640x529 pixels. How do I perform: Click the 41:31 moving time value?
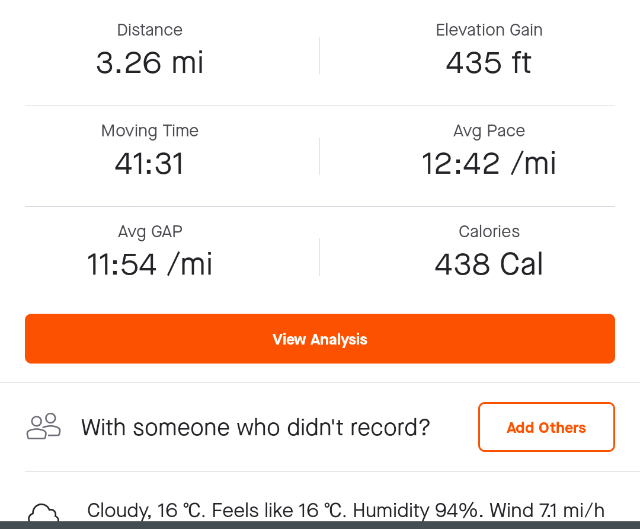click(149, 164)
